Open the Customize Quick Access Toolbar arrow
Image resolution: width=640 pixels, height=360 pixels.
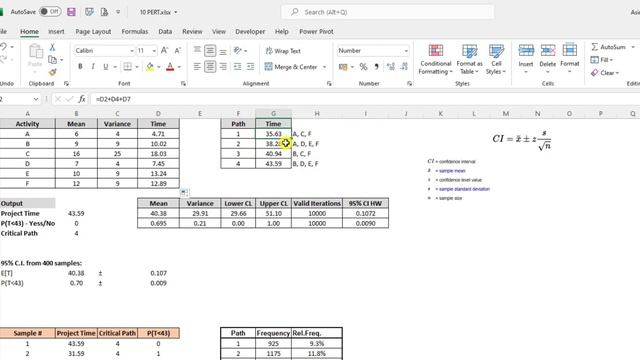click(118, 12)
